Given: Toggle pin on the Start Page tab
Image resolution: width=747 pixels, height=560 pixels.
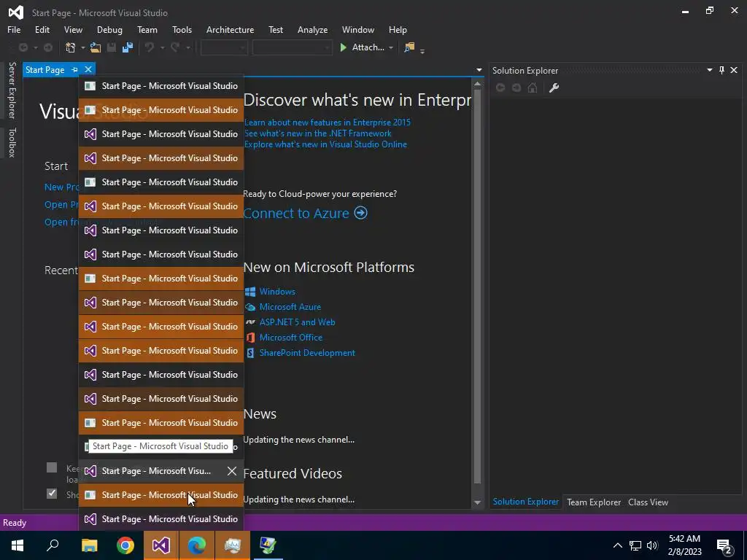Looking at the screenshot, I should pyautogui.click(x=75, y=70).
